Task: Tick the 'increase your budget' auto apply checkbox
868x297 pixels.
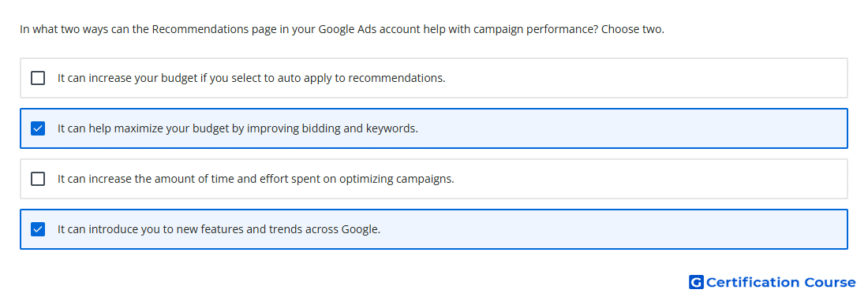Action: tap(38, 78)
